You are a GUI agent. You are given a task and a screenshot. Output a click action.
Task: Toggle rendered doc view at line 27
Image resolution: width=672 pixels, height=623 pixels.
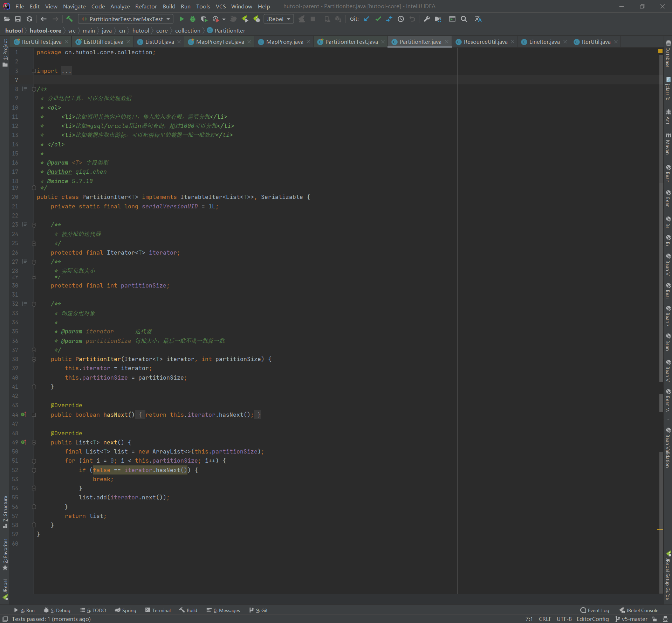tap(25, 261)
